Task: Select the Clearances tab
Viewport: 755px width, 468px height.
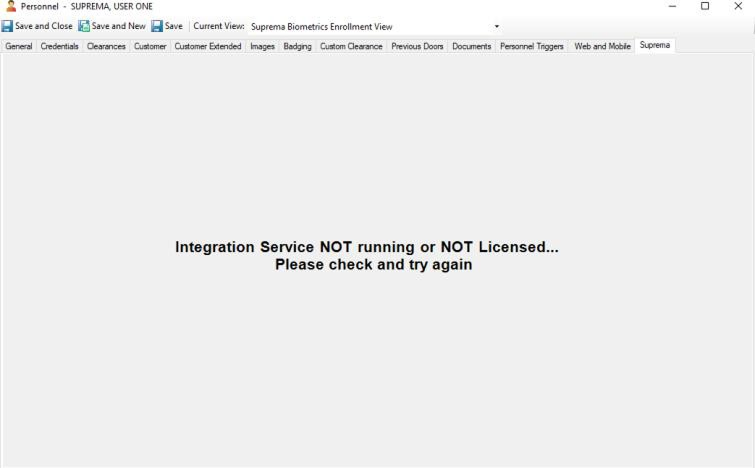Action: tap(106, 46)
